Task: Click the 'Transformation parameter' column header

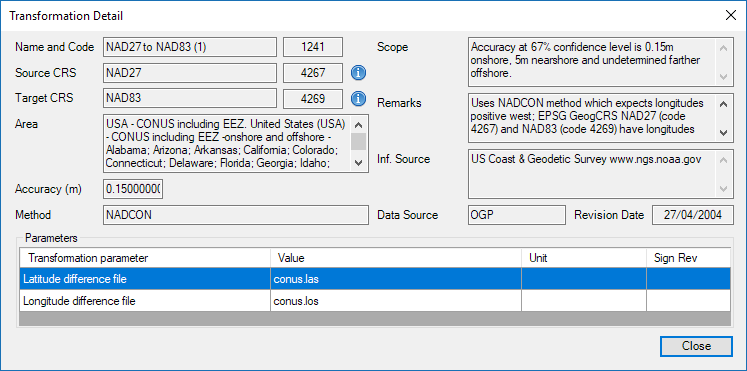Action: point(145,258)
